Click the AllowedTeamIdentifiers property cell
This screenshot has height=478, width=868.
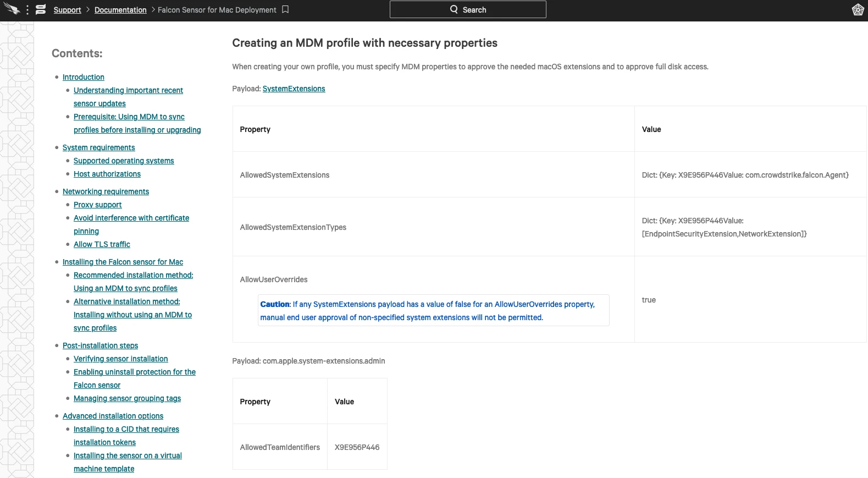pos(280,447)
